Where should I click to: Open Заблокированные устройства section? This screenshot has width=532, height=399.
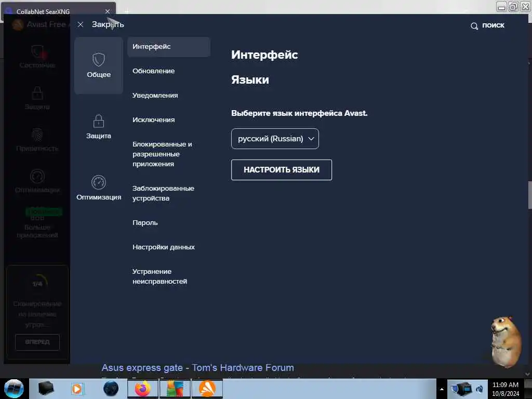(x=163, y=193)
